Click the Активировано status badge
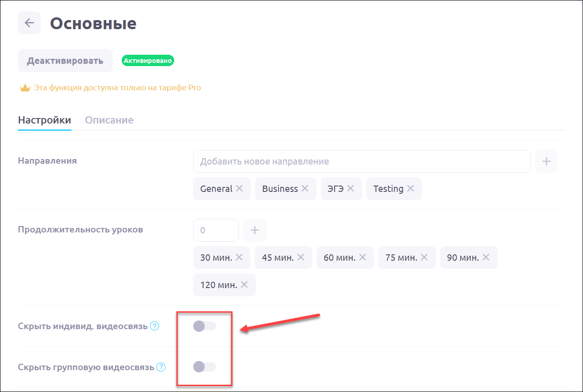This screenshot has height=392, width=583. coord(148,60)
